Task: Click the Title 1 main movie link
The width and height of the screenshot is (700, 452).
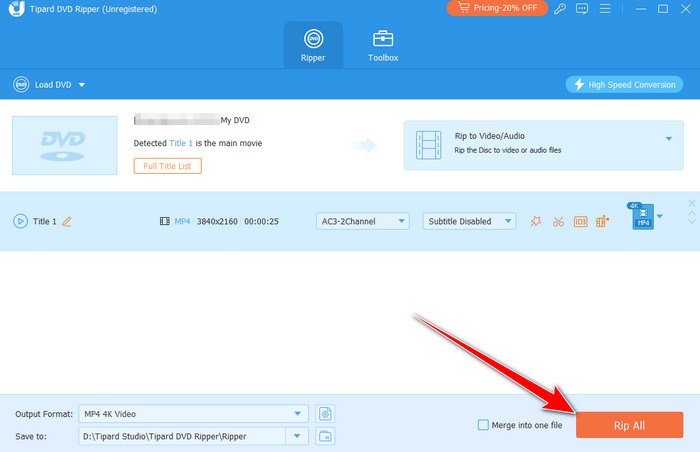Action: (181, 143)
